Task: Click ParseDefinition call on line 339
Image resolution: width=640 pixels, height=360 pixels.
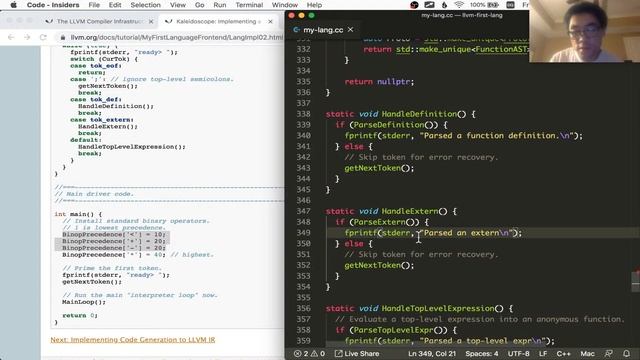Action: point(389,125)
